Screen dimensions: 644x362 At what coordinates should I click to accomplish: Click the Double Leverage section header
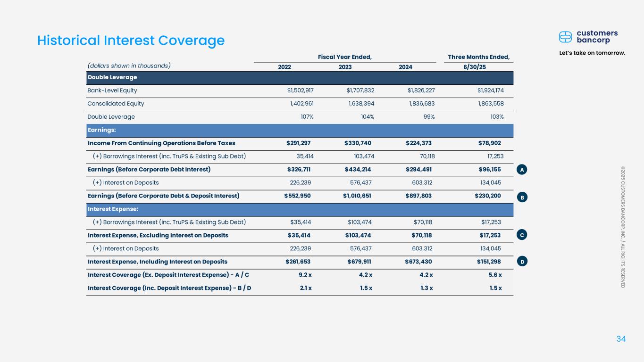point(112,77)
